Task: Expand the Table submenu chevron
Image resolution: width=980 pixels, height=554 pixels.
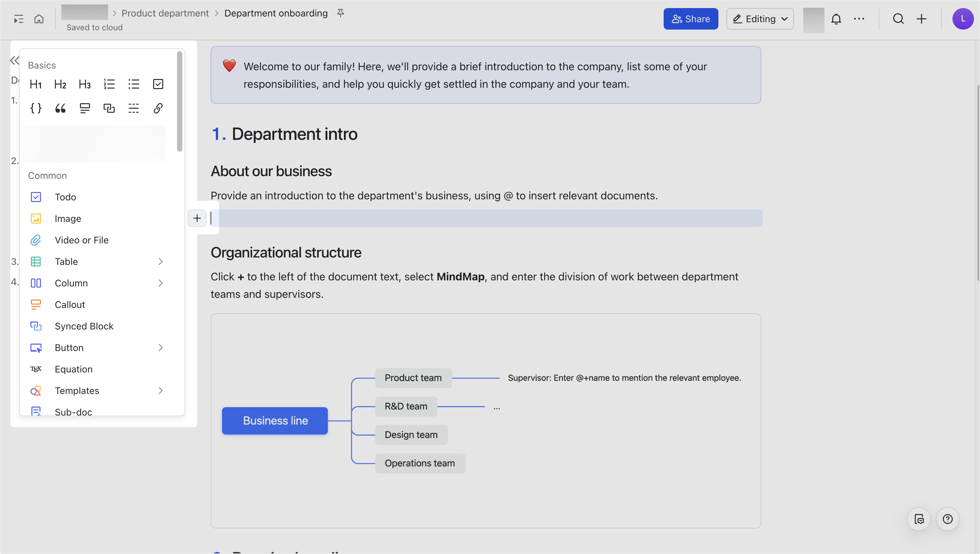Action: coord(160,262)
